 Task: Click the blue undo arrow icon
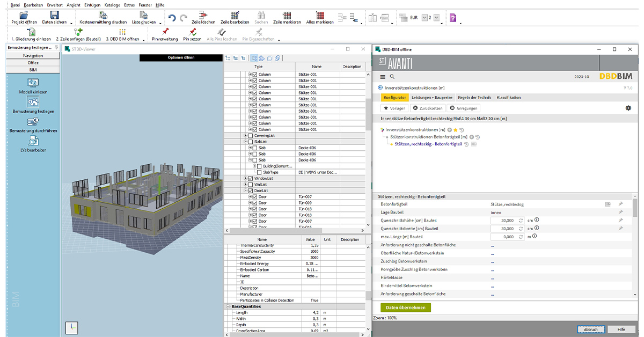point(172,18)
